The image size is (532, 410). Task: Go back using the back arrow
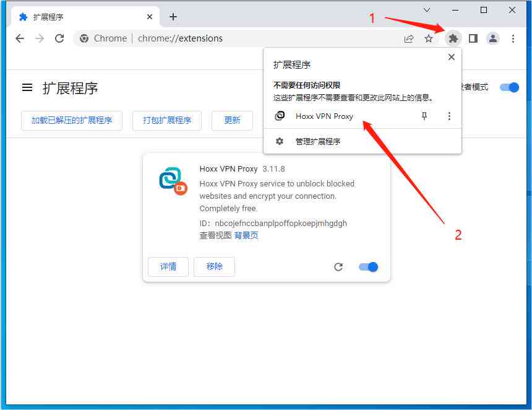coord(20,38)
